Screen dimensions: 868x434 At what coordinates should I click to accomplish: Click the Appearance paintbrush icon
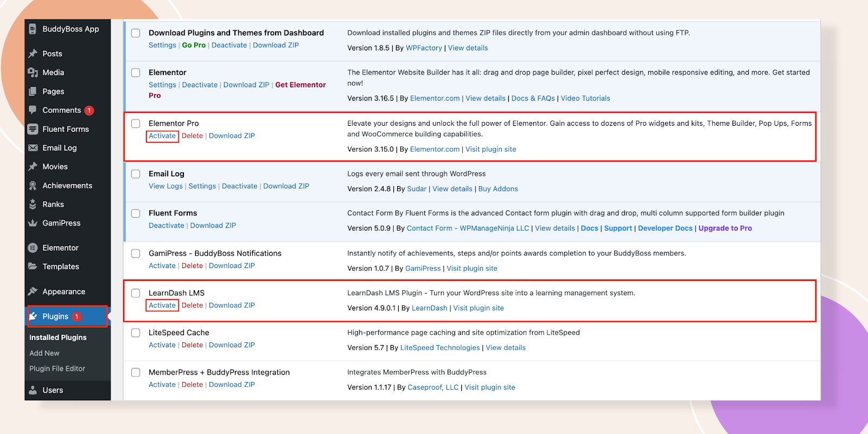(x=33, y=292)
